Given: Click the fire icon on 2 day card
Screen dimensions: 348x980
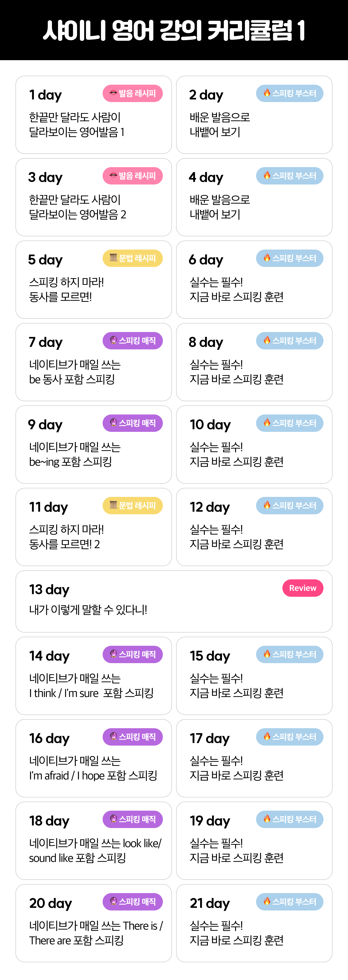Looking at the screenshot, I should 267,93.
